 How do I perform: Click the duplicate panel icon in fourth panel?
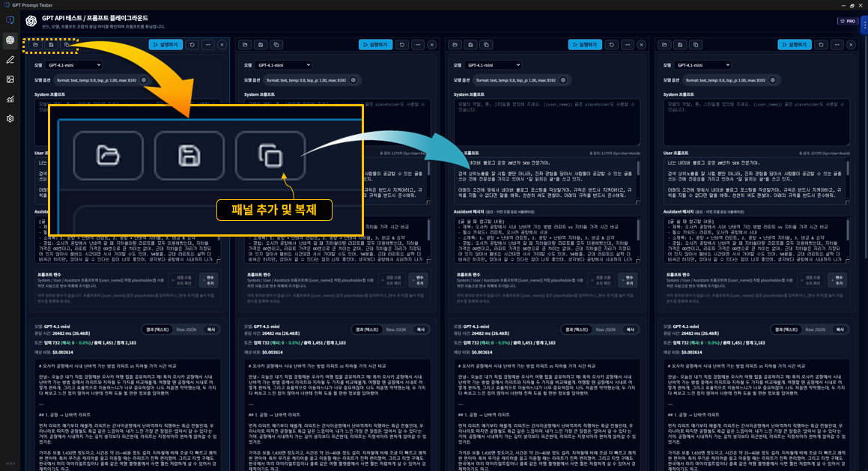(696, 45)
